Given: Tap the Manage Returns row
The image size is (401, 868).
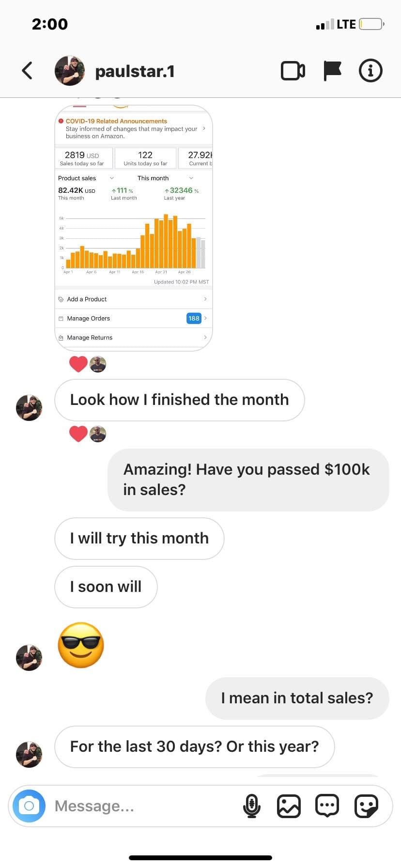Looking at the screenshot, I should [x=133, y=338].
